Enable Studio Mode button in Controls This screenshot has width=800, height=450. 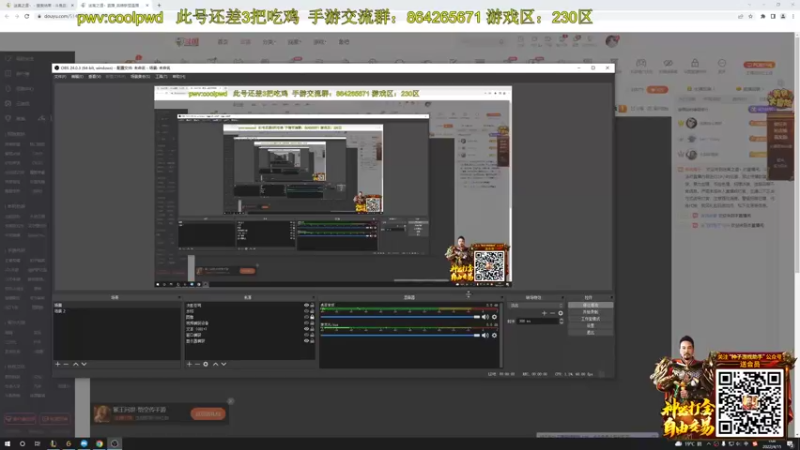click(x=590, y=319)
